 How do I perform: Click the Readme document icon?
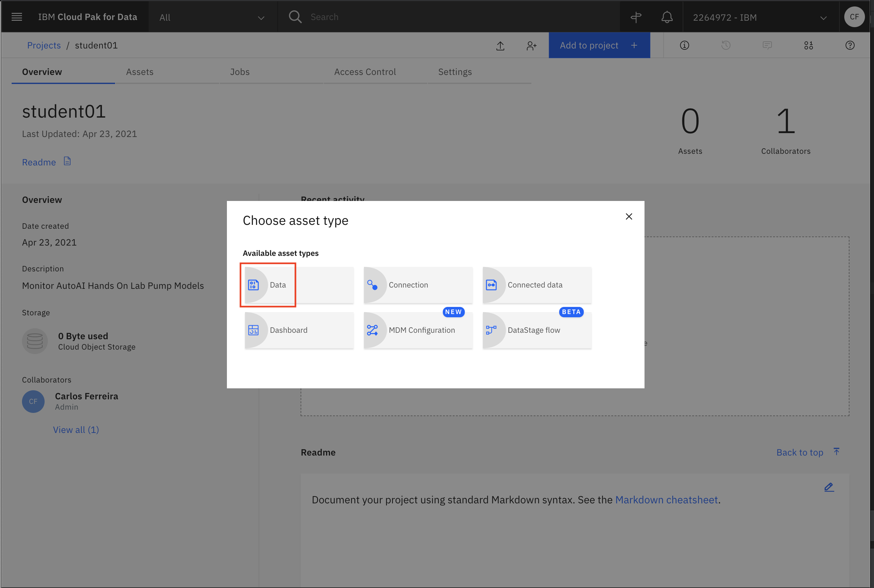click(x=67, y=161)
